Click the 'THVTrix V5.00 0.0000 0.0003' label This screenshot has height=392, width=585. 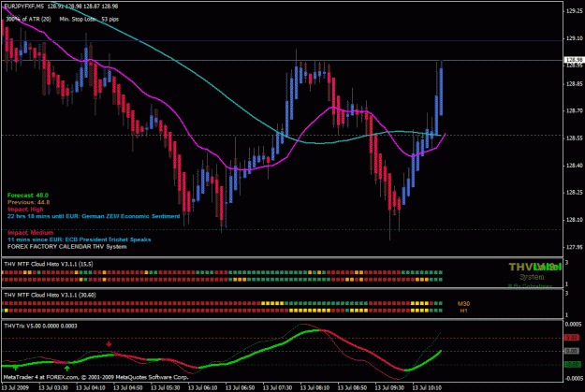pos(40,326)
